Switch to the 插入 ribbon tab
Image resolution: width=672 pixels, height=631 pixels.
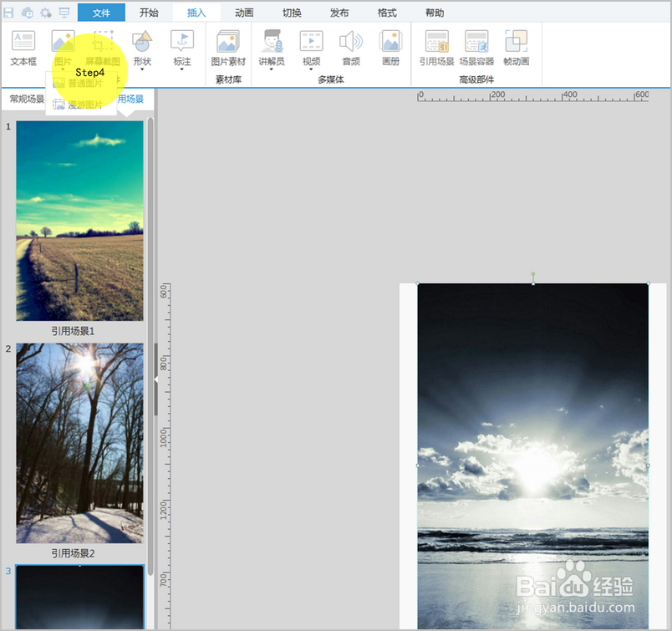[x=196, y=13]
